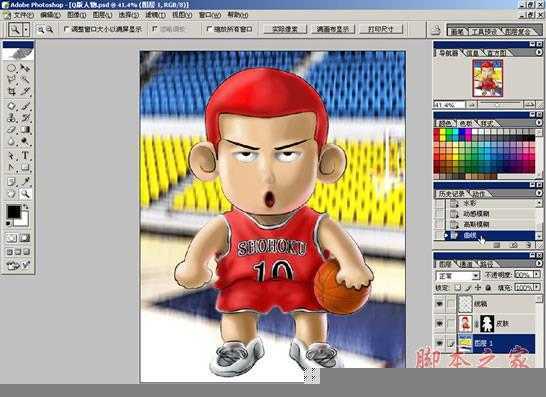Toggle lock transparent pixels in Layers panel
Image resolution: width=546 pixels, height=397 pixels.
(x=458, y=288)
